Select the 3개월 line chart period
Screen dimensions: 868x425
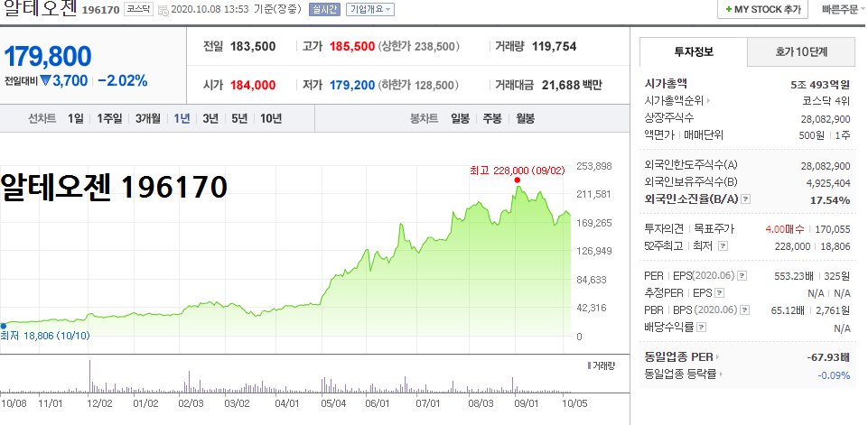[148, 118]
